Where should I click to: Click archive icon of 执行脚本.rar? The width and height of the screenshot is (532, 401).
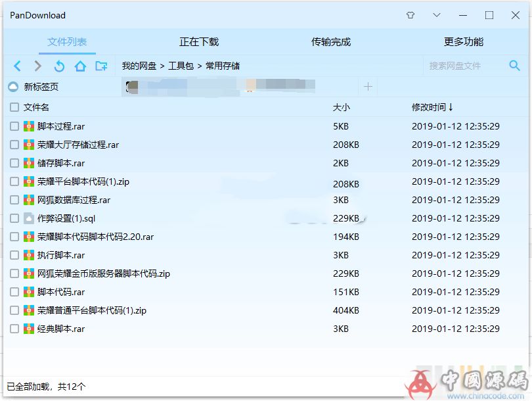[29, 255]
